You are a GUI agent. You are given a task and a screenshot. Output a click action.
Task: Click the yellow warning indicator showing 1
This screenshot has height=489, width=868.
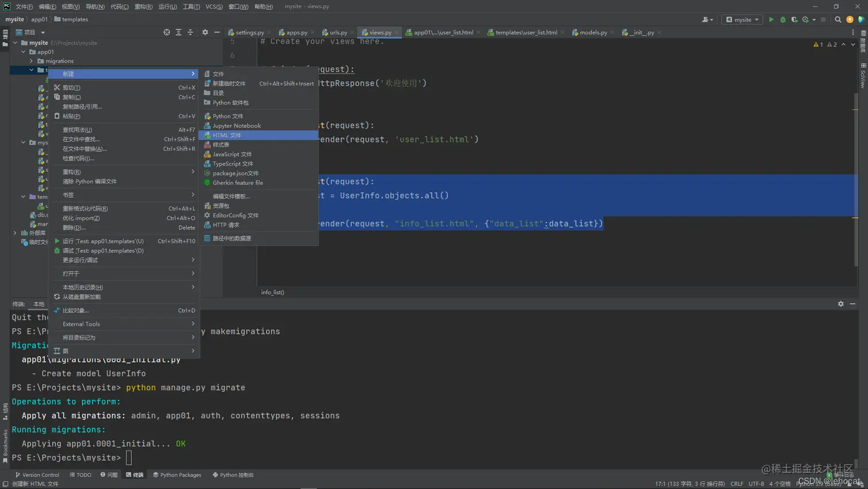coord(818,44)
